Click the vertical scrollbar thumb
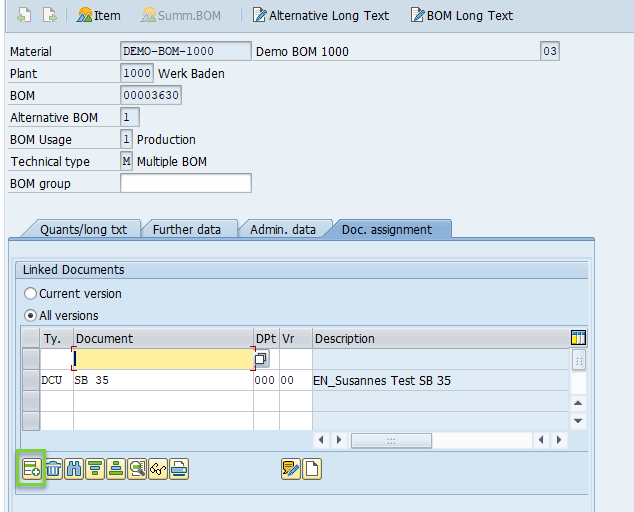 (x=579, y=360)
